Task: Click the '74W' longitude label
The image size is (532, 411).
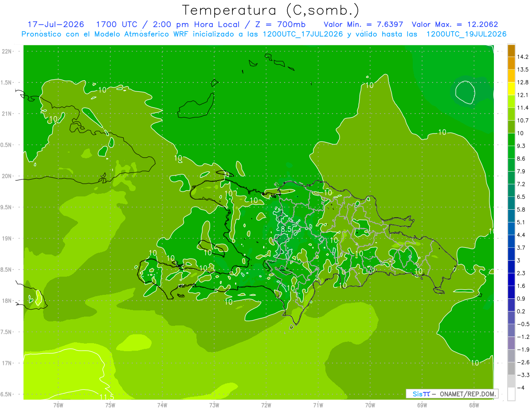Action: (x=162, y=405)
